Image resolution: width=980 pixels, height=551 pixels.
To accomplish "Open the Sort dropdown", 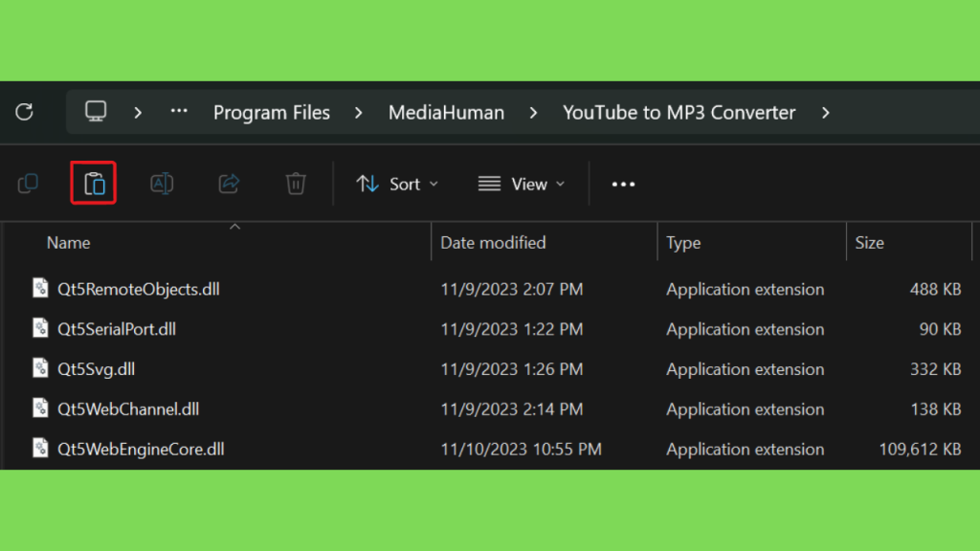I will coord(397,185).
